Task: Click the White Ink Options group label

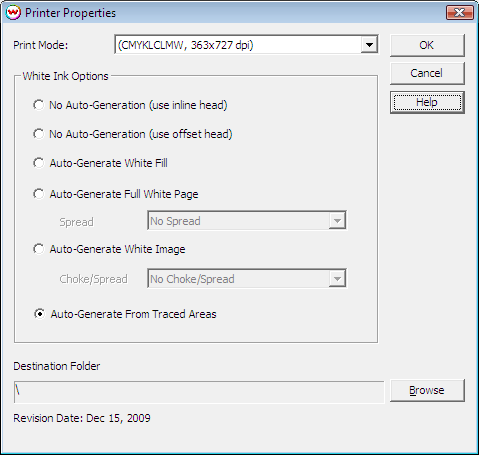Action: (65, 76)
